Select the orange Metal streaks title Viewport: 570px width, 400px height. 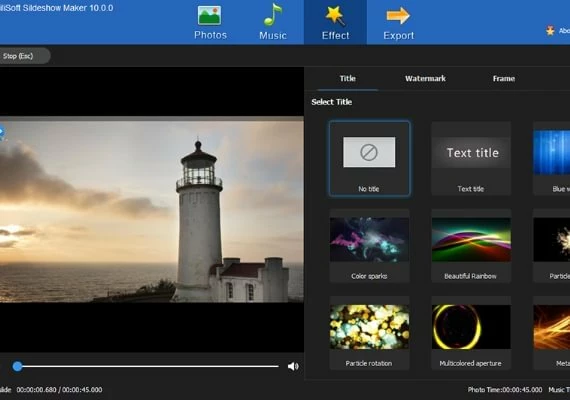coord(551,333)
